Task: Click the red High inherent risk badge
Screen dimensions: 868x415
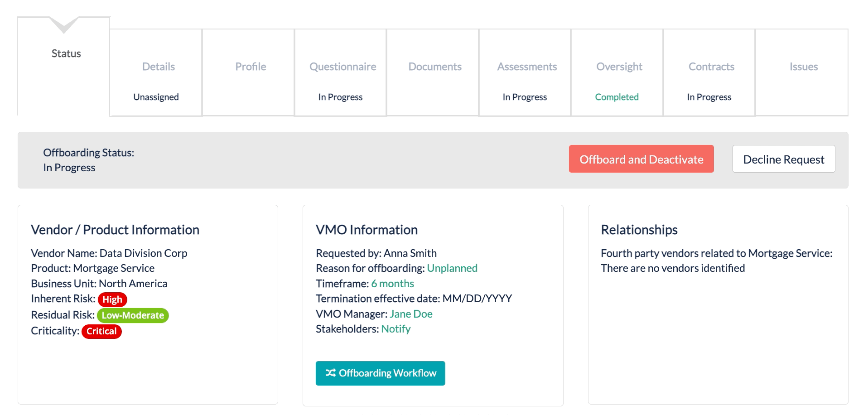Action: click(x=112, y=299)
